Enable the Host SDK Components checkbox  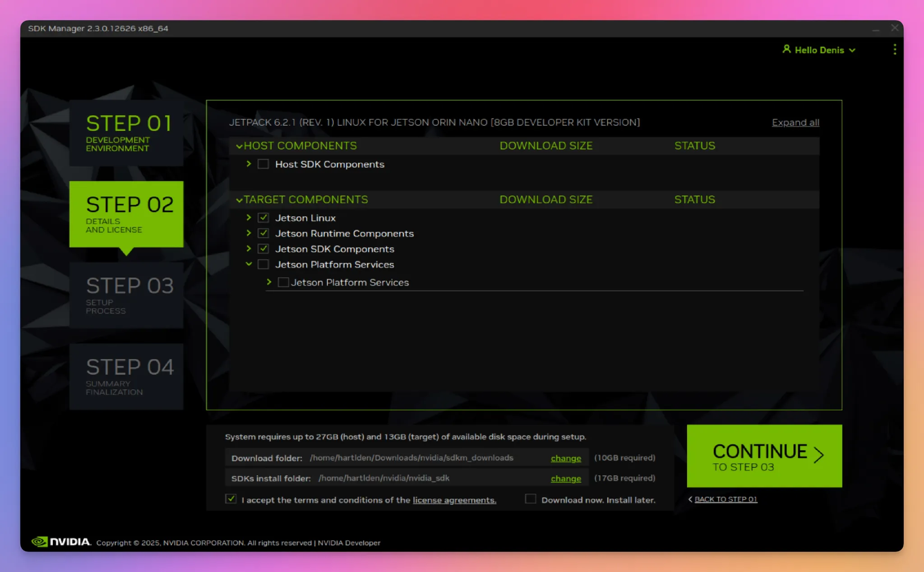click(263, 164)
